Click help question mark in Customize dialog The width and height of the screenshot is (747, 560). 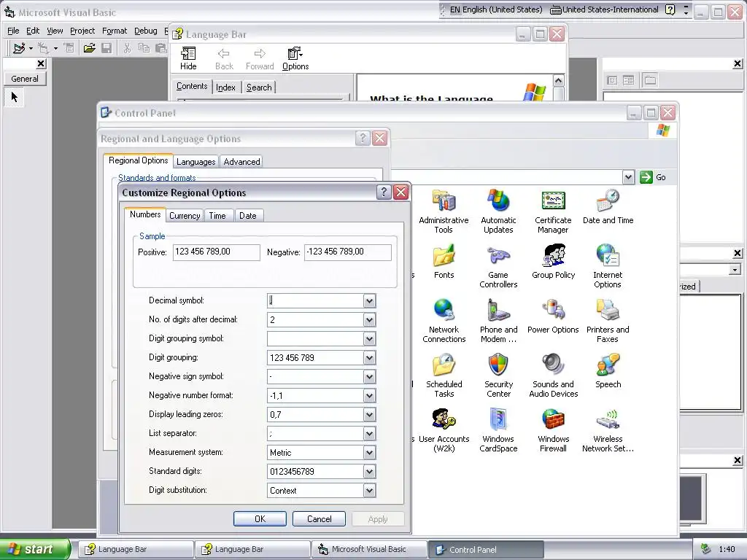pyautogui.click(x=384, y=192)
